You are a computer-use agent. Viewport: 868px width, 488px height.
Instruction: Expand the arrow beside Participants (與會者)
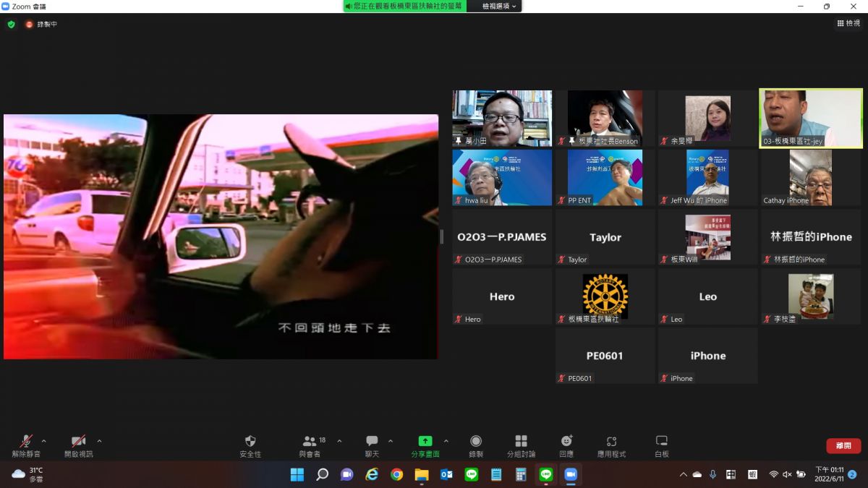[339, 441]
